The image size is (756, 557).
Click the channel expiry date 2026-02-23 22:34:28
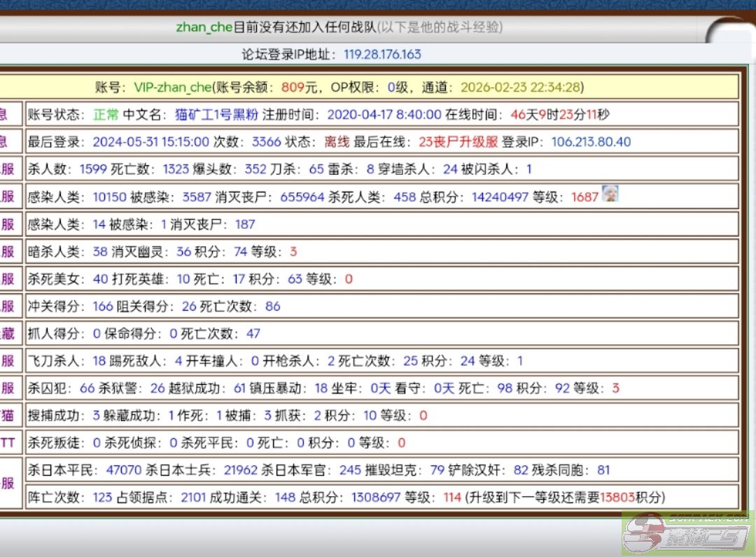point(520,87)
